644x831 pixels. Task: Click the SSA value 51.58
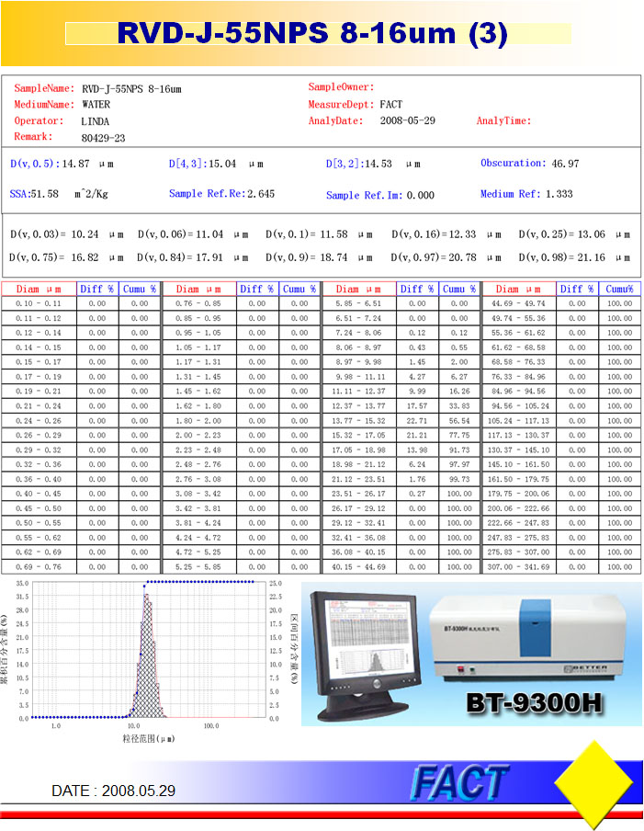click(x=44, y=194)
